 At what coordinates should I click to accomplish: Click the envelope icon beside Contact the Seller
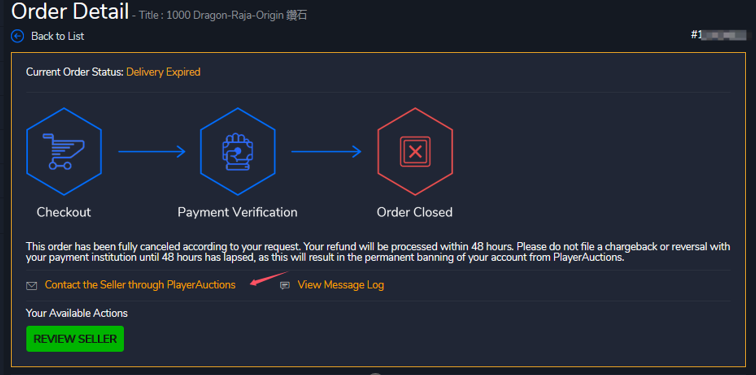tap(31, 286)
